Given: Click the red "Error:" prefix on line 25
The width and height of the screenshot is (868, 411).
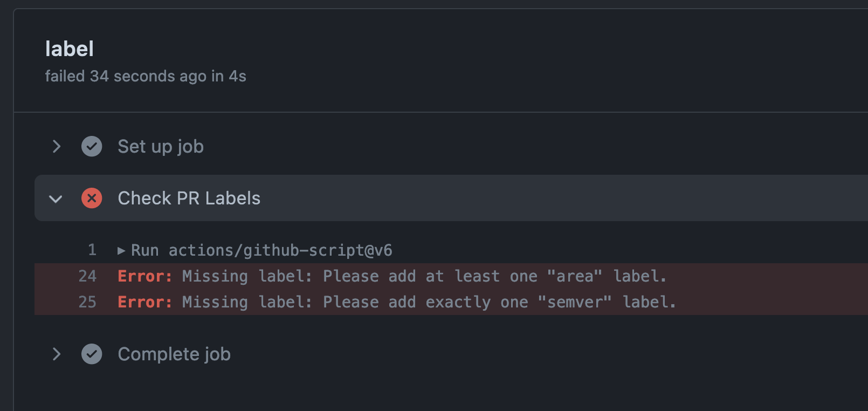Looking at the screenshot, I should [144, 302].
